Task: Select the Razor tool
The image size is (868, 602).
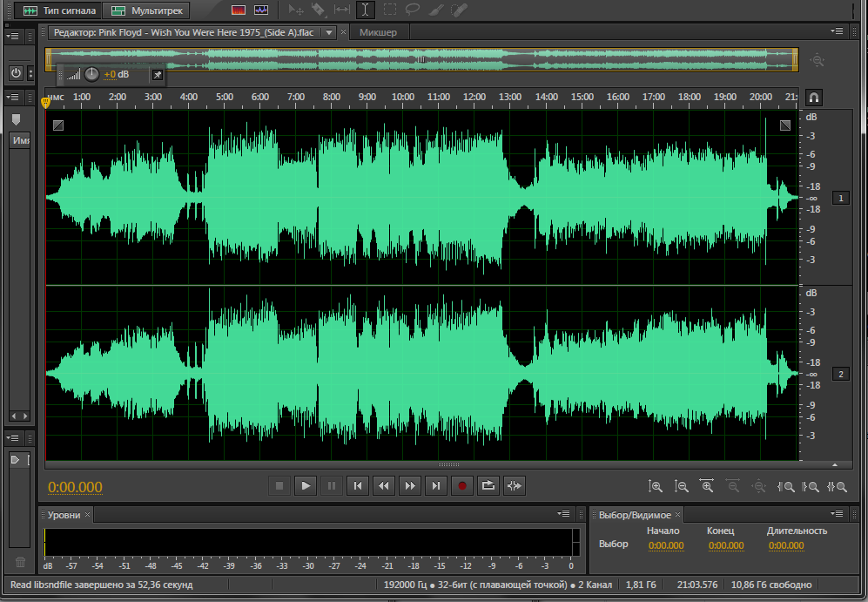Action: click(319, 10)
